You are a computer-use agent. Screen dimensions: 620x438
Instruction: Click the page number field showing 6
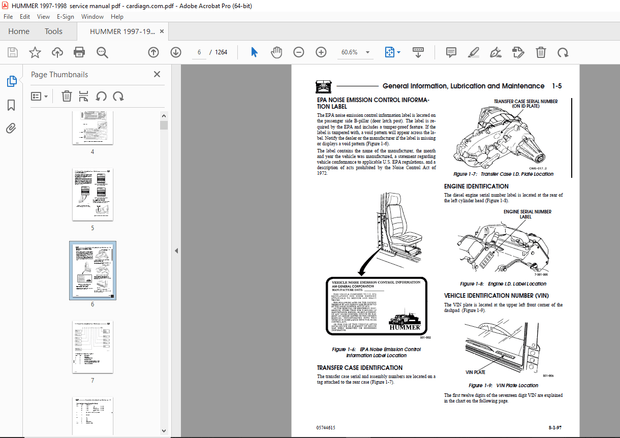tap(199, 52)
